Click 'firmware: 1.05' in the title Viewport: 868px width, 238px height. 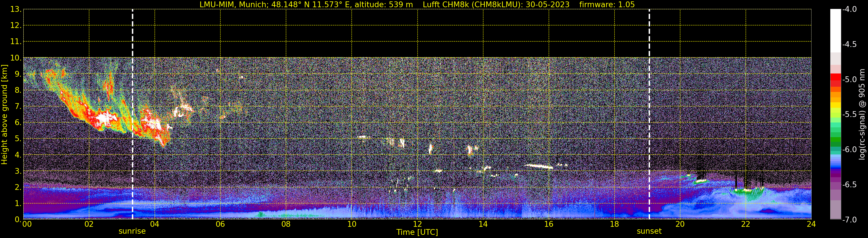607,5
